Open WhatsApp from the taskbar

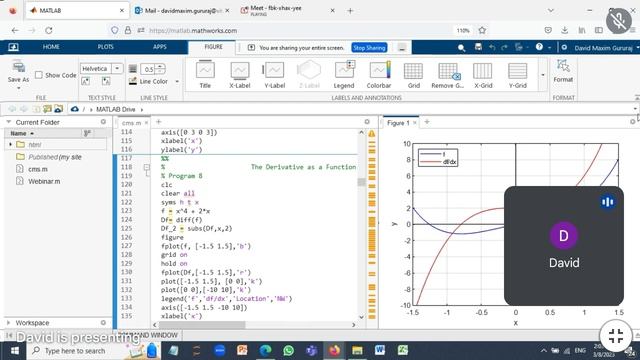(x=288, y=350)
